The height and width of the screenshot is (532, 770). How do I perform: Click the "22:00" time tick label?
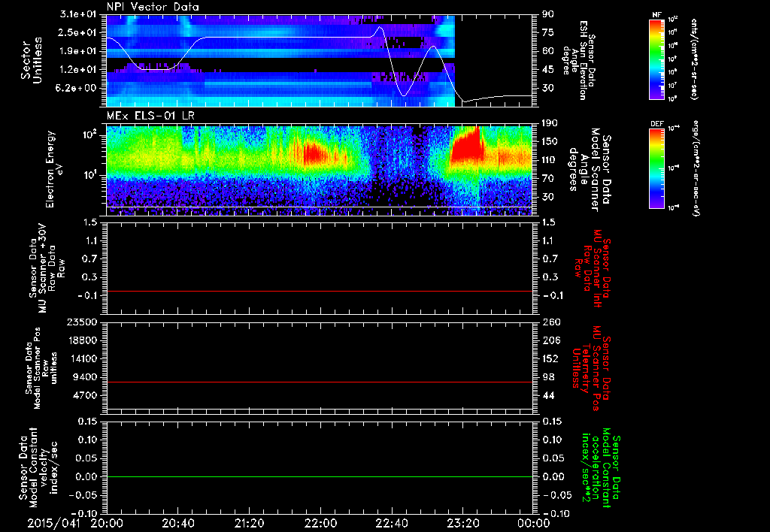tap(320, 523)
